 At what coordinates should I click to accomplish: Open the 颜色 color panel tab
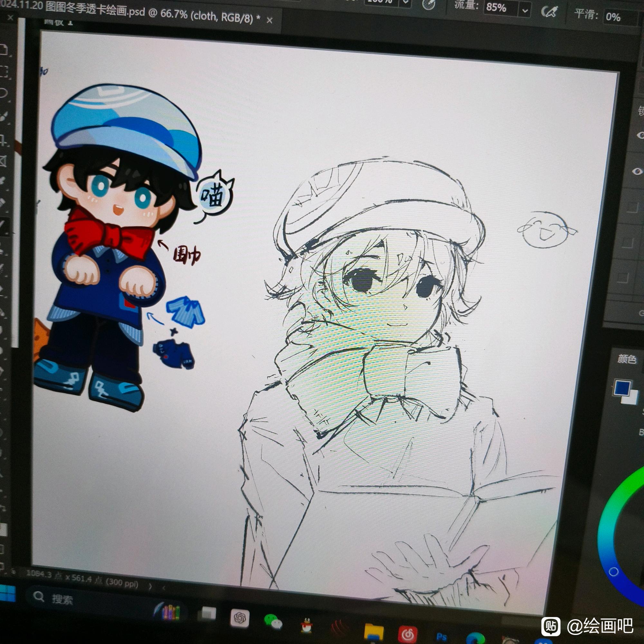pyautogui.click(x=627, y=359)
